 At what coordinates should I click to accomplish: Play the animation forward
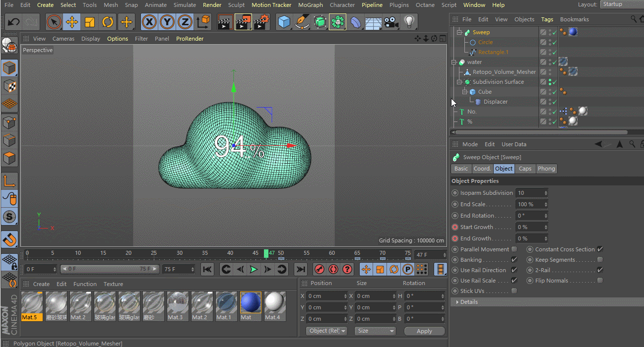pos(254,269)
